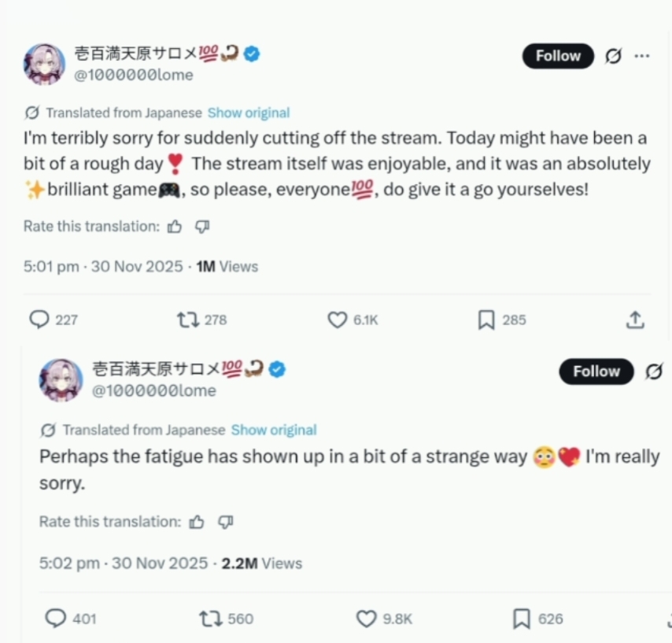Show original text of second tweet

click(274, 430)
